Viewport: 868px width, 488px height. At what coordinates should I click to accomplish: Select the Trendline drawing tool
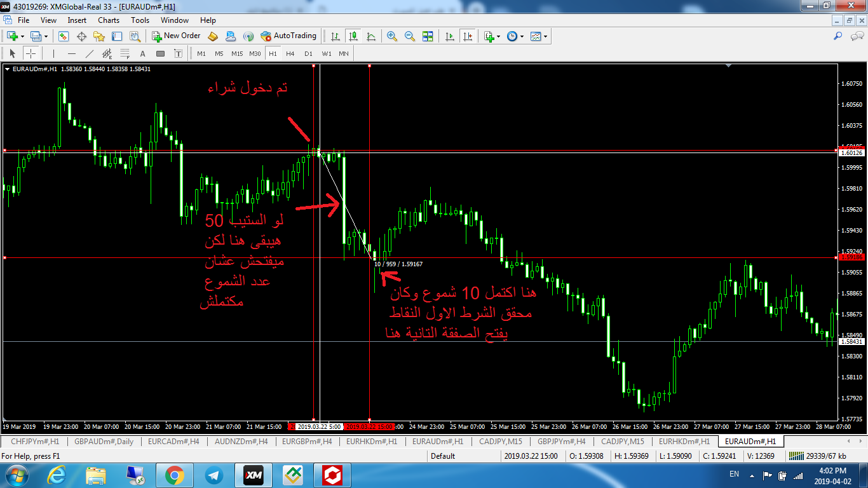[x=89, y=53]
